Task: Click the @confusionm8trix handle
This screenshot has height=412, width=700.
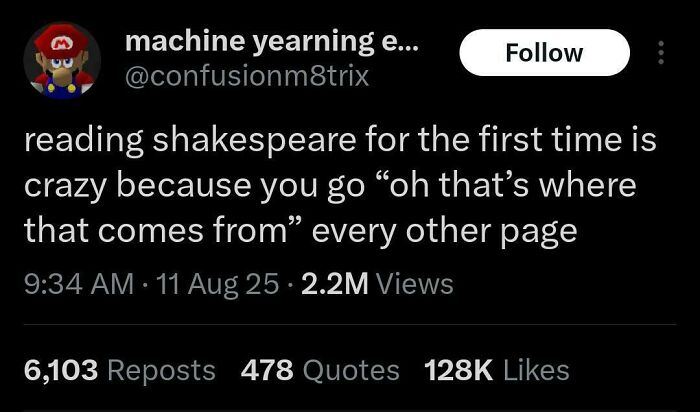Action: (246, 76)
